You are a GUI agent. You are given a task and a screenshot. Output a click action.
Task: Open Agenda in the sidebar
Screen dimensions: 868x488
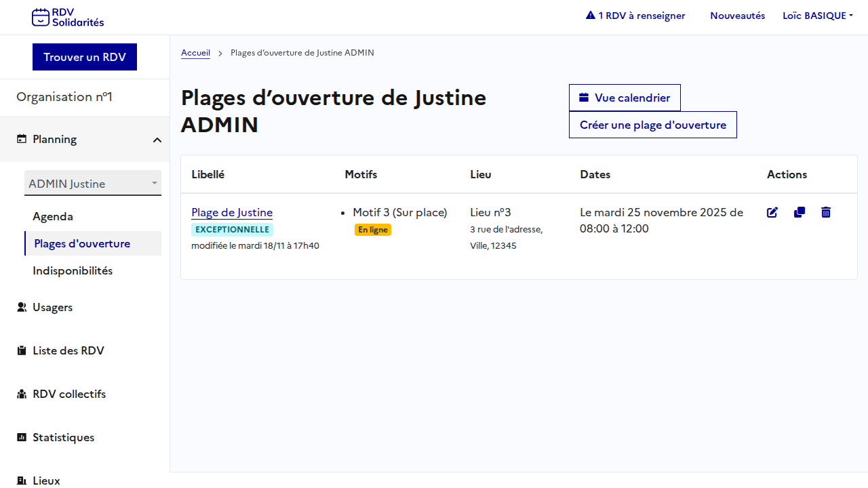pos(53,216)
